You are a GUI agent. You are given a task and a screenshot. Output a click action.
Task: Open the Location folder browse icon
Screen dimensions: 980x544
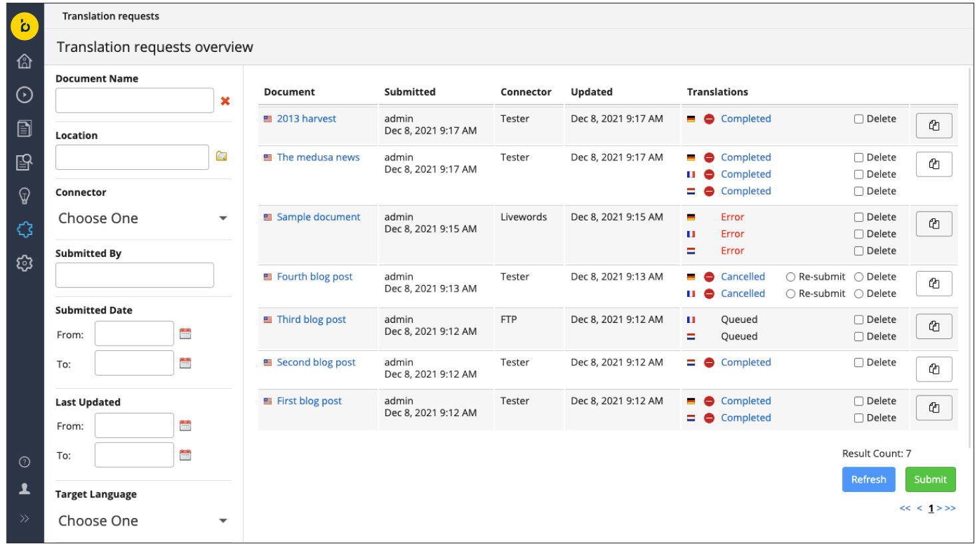[x=222, y=156]
